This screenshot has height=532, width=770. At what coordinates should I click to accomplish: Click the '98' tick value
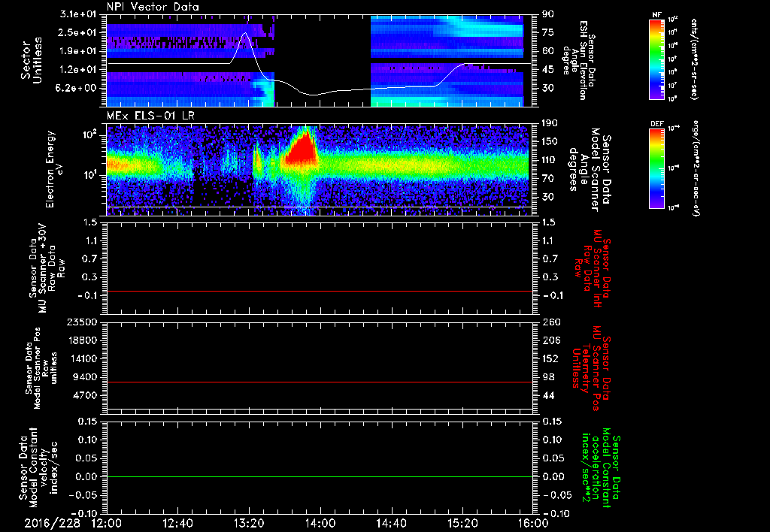pyautogui.click(x=547, y=377)
